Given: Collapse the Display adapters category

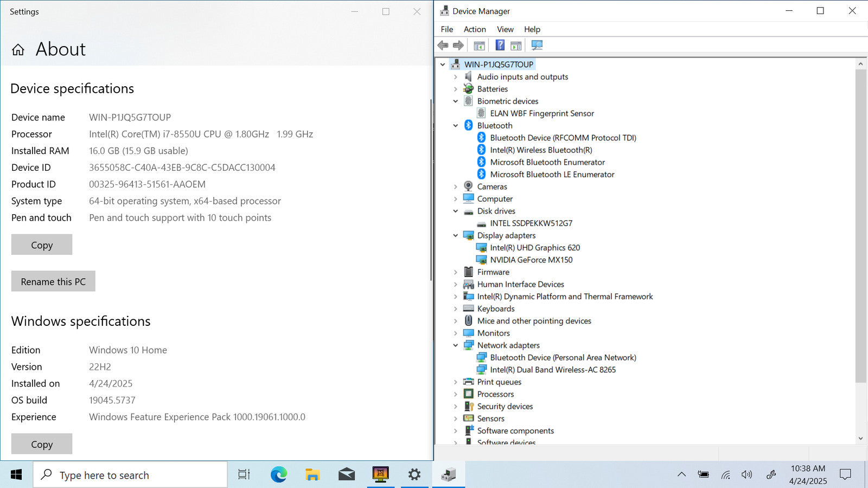Looking at the screenshot, I should 456,235.
